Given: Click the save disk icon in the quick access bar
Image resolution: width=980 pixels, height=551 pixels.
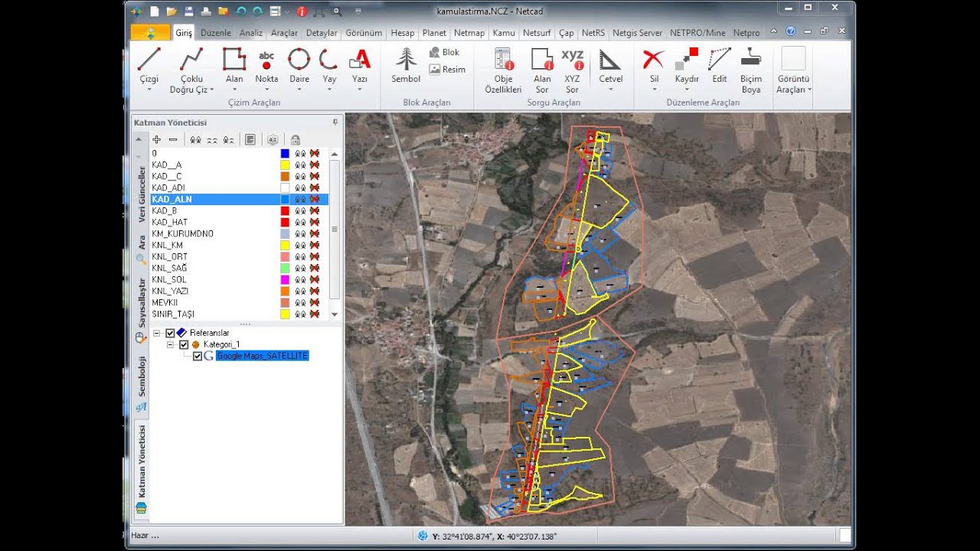Looking at the screenshot, I should pyautogui.click(x=189, y=11).
